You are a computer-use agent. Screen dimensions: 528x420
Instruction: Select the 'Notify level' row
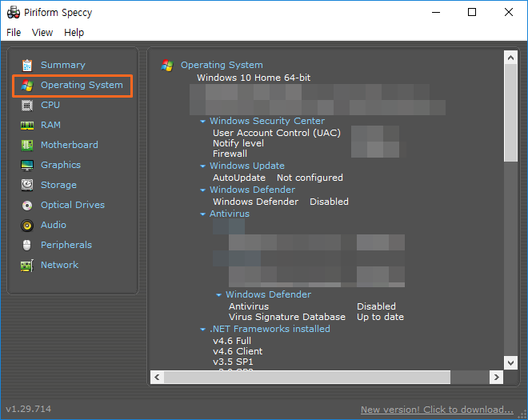click(238, 143)
